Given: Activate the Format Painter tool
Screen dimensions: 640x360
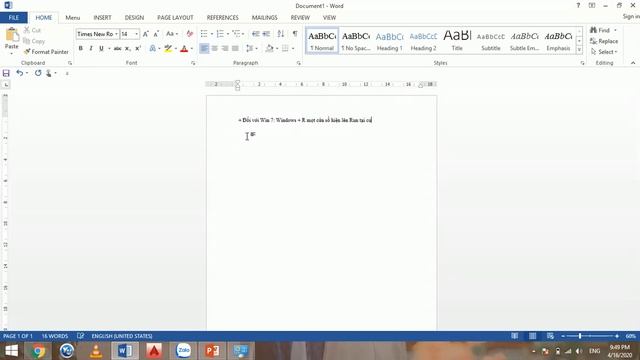Looking at the screenshot, I should (x=46, y=52).
